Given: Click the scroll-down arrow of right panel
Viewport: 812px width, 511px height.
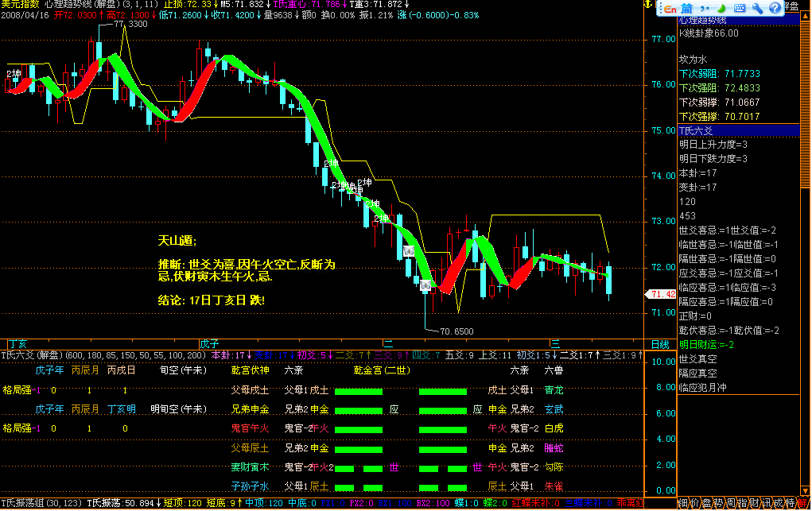Looking at the screenshot, I should 806,490.
